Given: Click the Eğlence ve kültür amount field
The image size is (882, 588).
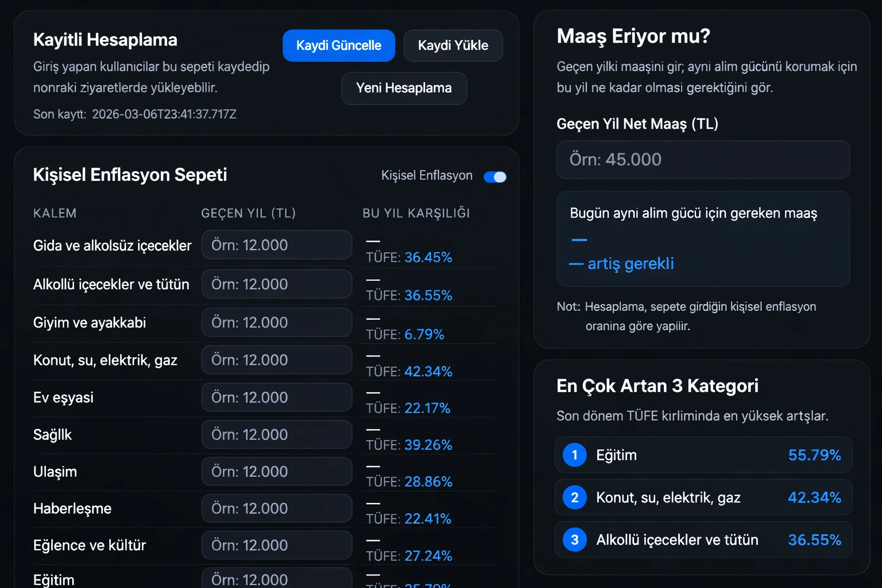Looking at the screenshot, I should (x=276, y=544).
